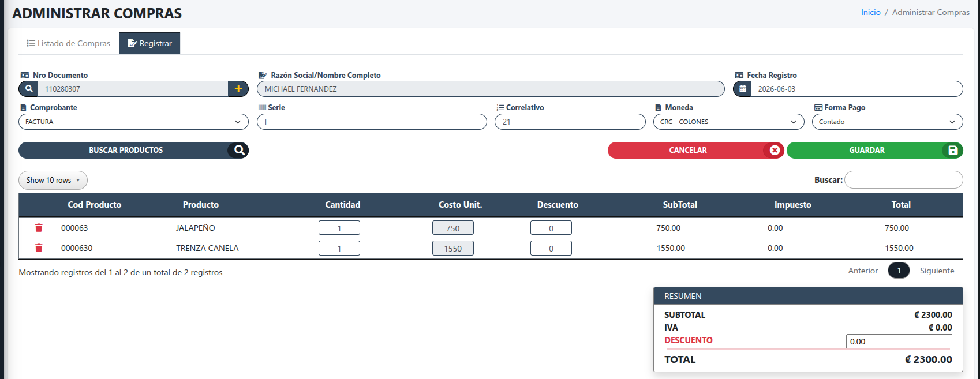Click the DESCUENTO input in Resumen panel

click(899, 342)
